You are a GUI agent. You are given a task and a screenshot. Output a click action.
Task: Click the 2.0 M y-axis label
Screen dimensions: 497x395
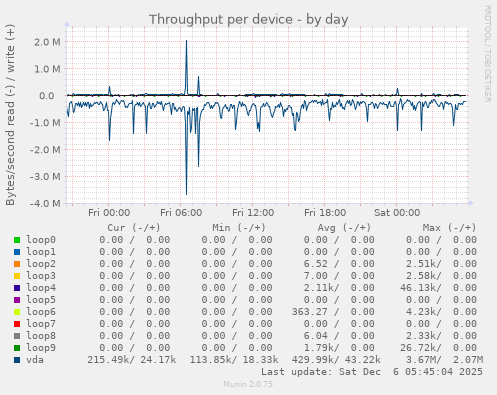(47, 42)
